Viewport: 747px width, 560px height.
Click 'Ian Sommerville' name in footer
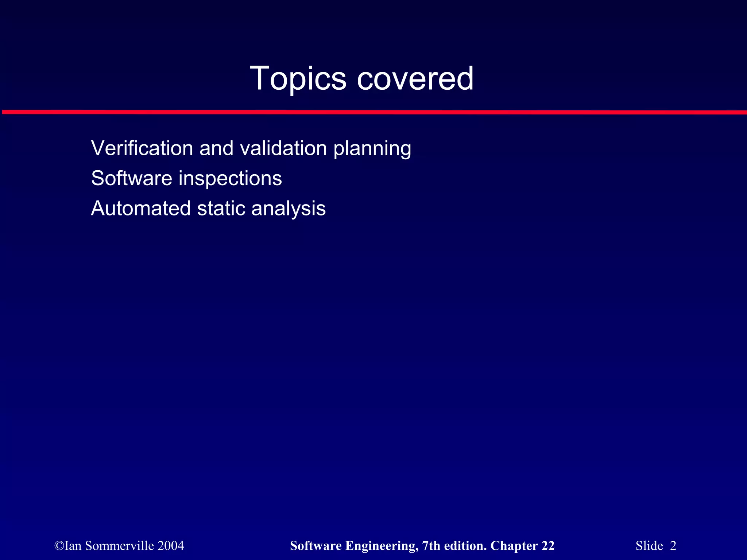pos(109,546)
